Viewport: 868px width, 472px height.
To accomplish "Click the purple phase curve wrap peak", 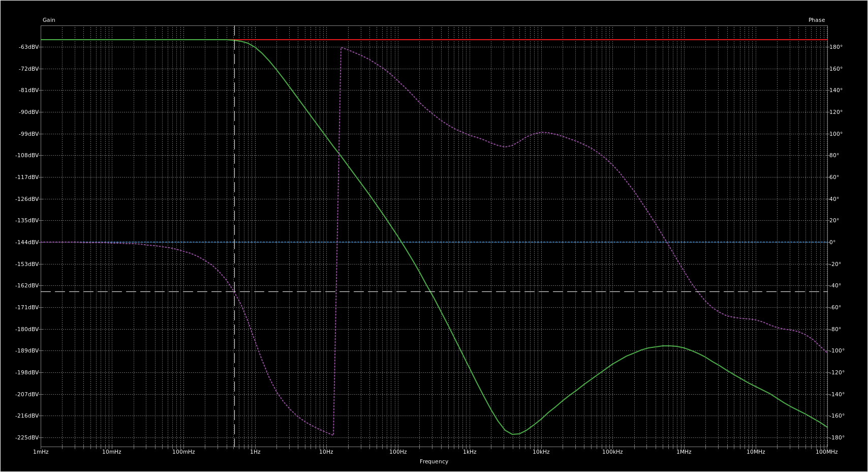I will tap(341, 47).
